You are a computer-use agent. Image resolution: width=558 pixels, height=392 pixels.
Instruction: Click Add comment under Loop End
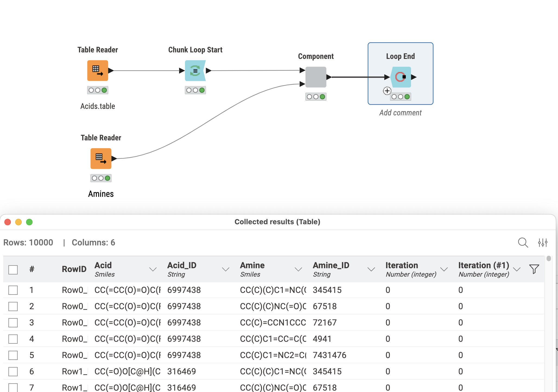[x=401, y=113]
